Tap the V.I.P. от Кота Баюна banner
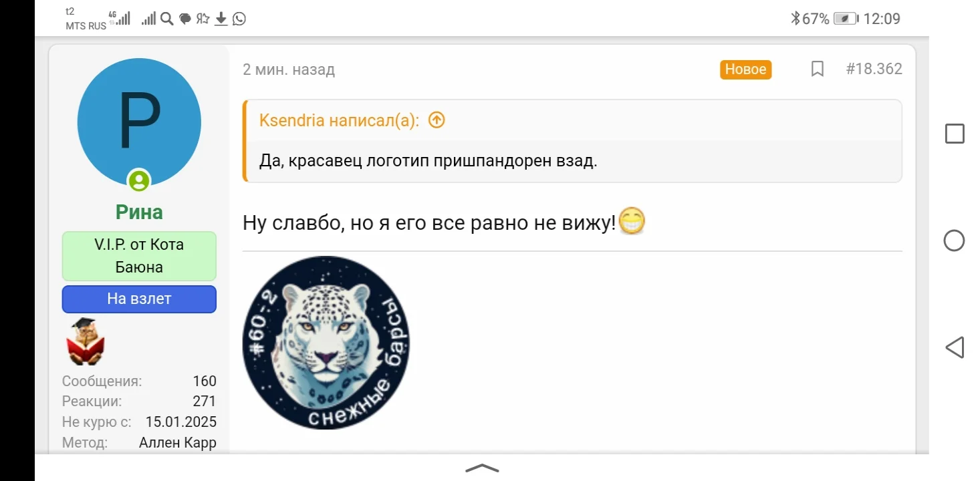The width and height of the screenshot is (980, 481). (139, 256)
